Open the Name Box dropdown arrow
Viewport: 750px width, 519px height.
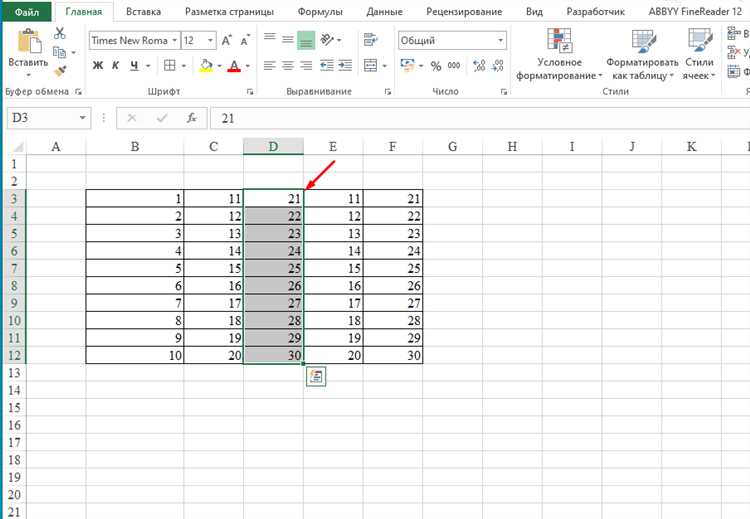82,118
